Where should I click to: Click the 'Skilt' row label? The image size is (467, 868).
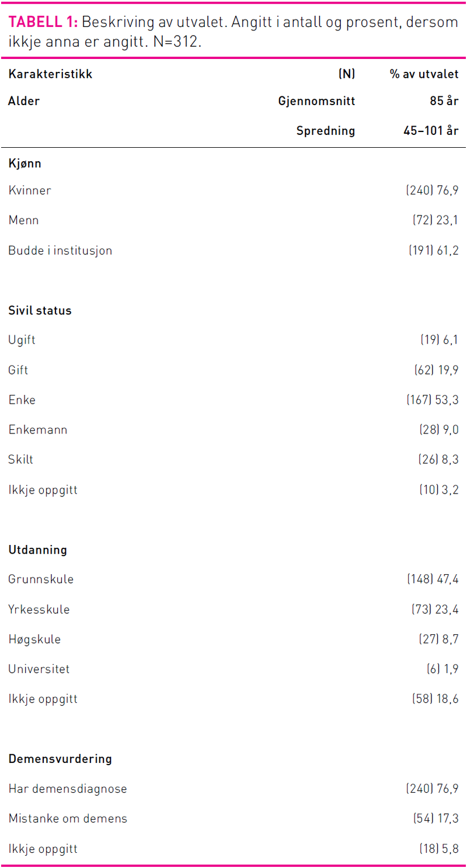point(21,460)
